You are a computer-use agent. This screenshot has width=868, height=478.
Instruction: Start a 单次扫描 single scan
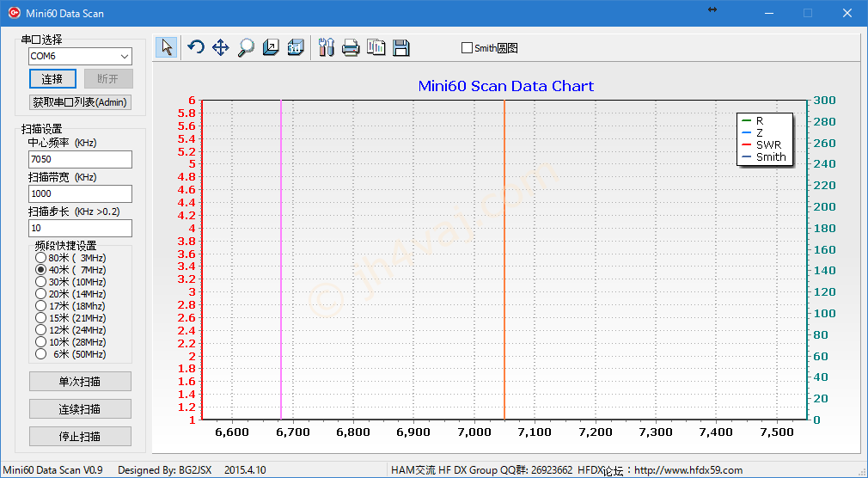(80, 381)
